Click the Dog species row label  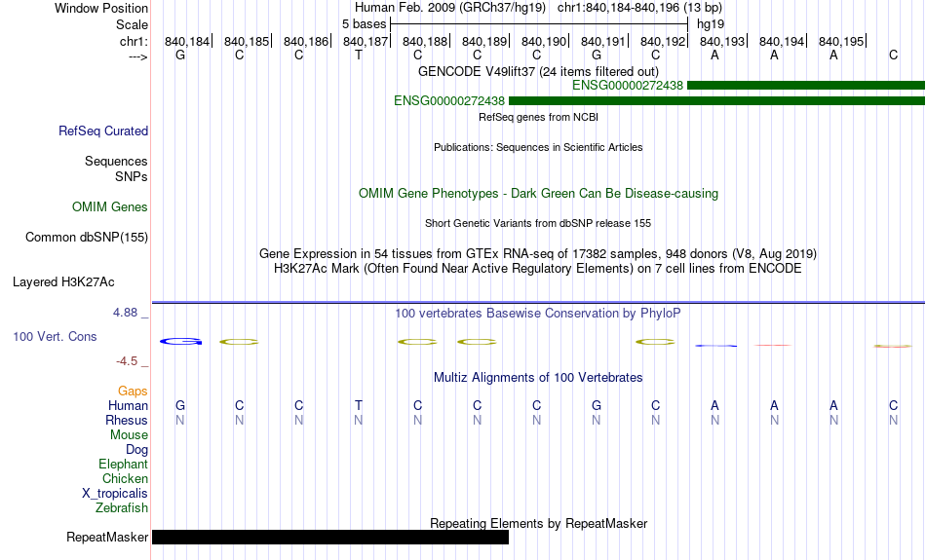pyautogui.click(x=136, y=450)
